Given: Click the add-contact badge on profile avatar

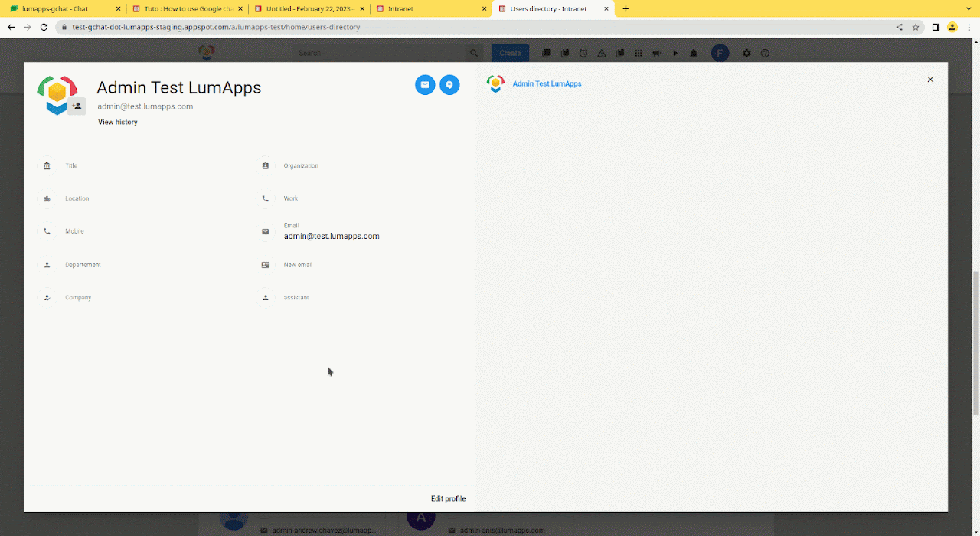Looking at the screenshot, I should pos(77,106).
